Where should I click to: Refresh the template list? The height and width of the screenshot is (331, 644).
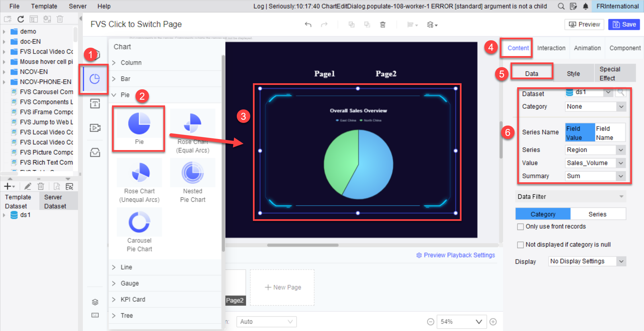coord(21,19)
